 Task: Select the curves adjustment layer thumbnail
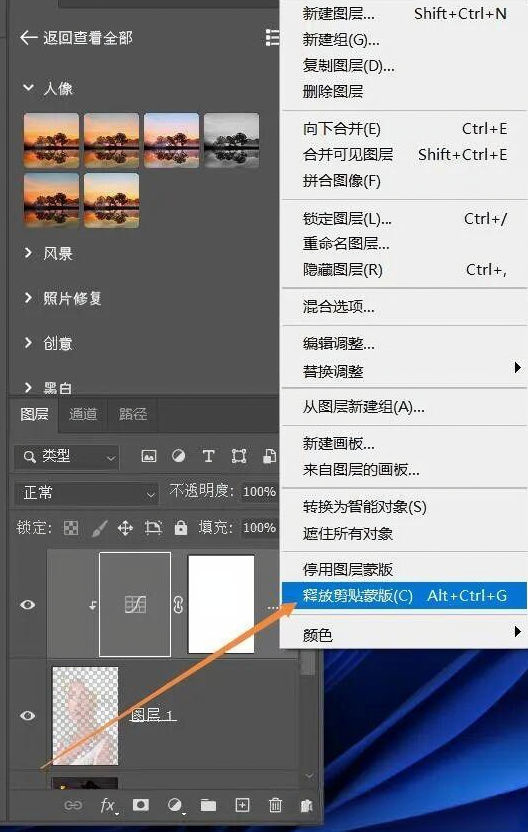pos(135,604)
